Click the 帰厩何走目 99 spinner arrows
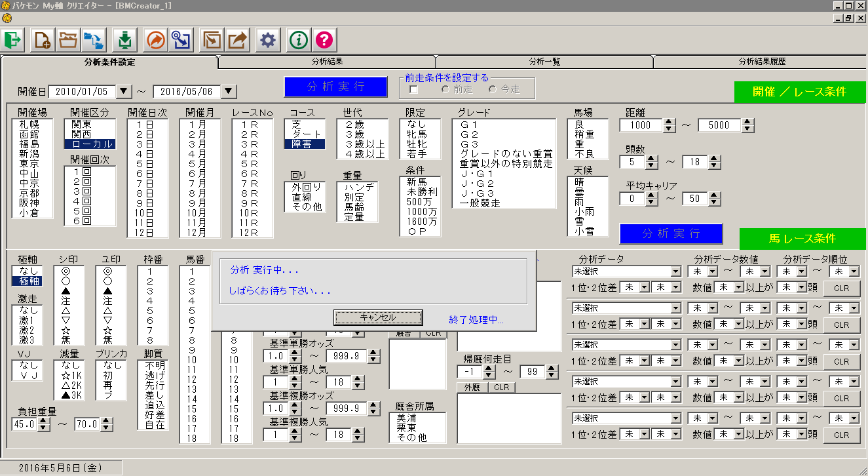The image size is (868, 476). coord(552,372)
